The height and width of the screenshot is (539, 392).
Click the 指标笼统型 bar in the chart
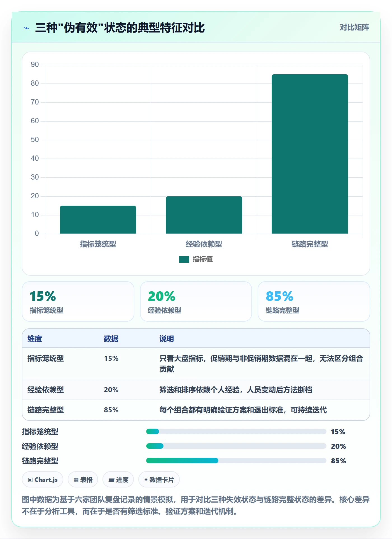98,220
